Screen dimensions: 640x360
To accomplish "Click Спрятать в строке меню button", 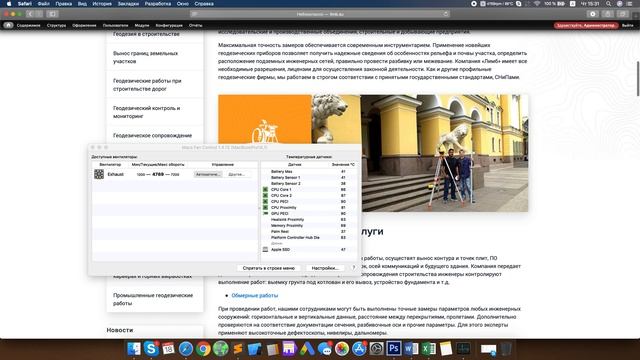I will (x=269, y=268).
